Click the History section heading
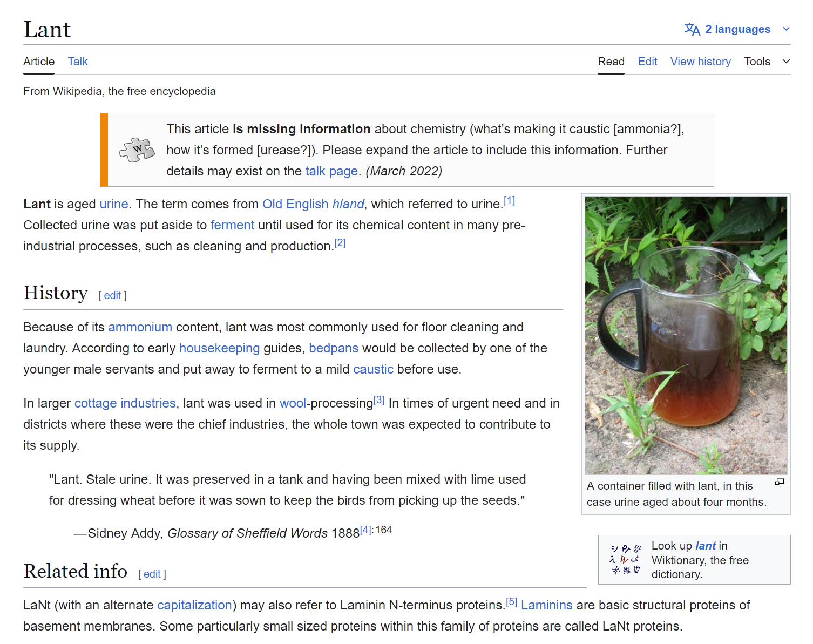 (56, 293)
